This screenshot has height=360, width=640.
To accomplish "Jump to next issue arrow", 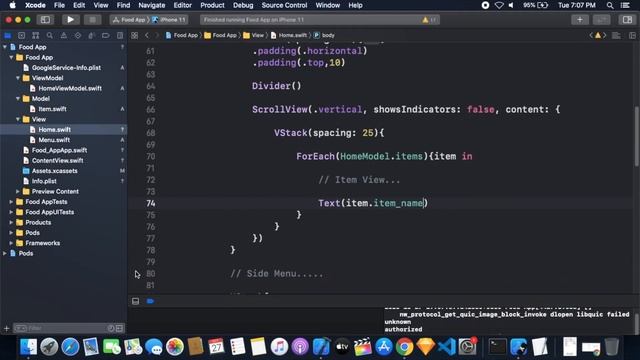I will tap(605, 36).
